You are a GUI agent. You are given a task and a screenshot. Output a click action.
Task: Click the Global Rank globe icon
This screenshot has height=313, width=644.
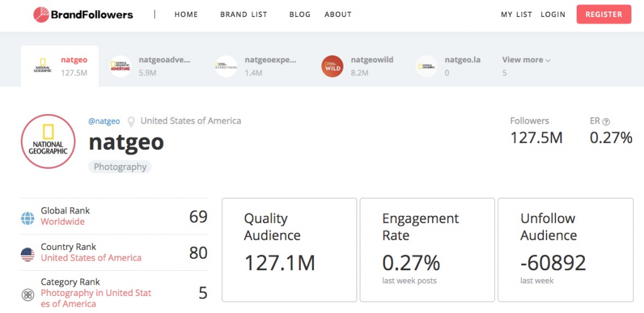tap(28, 219)
